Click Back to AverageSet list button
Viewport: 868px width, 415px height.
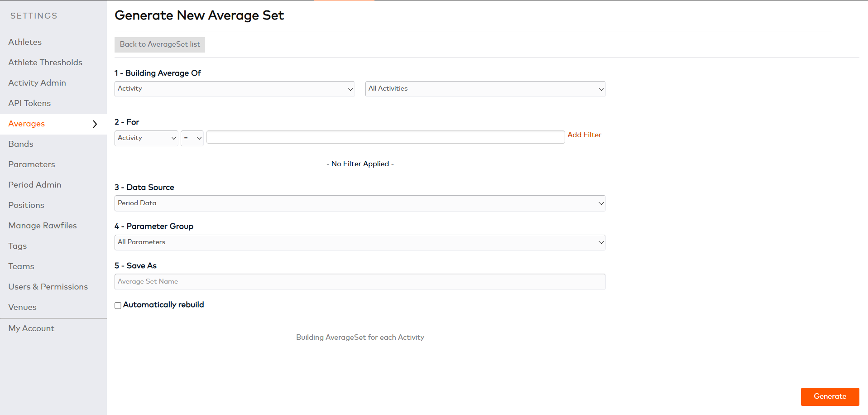tap(160, 44)
